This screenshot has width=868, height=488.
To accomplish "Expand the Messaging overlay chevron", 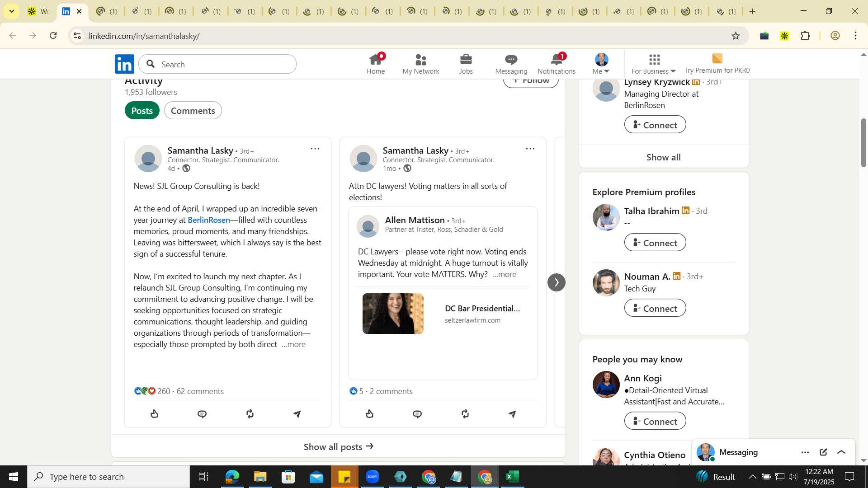I will pos(841,452).
